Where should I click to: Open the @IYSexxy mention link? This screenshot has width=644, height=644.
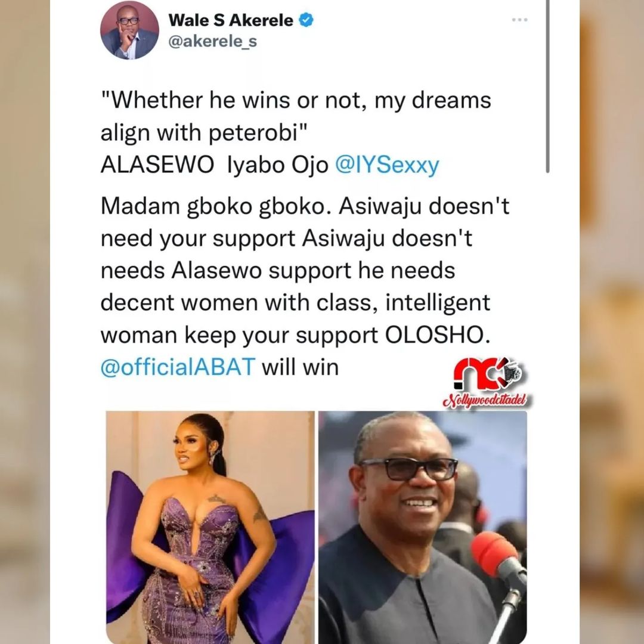pyautogui.click(x=388, y=166)
